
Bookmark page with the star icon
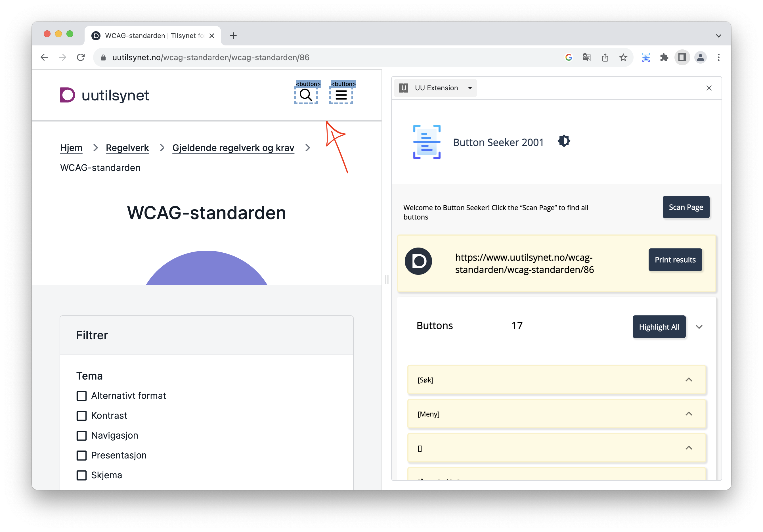coord(623,57)
